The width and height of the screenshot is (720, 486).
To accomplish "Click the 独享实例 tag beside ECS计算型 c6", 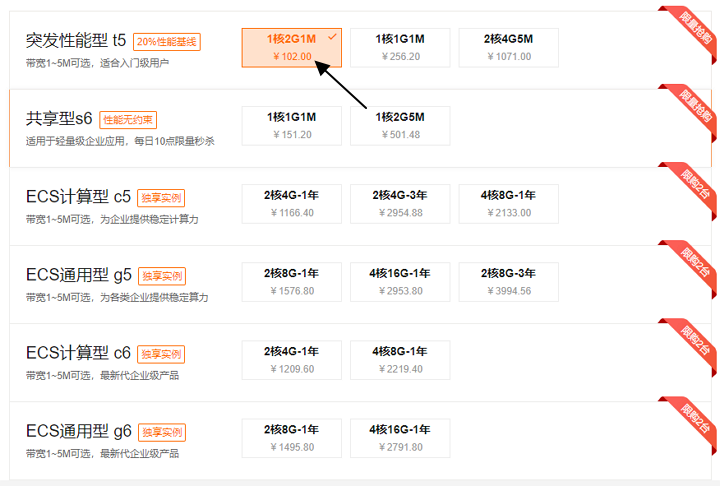I will pos(161,354).
